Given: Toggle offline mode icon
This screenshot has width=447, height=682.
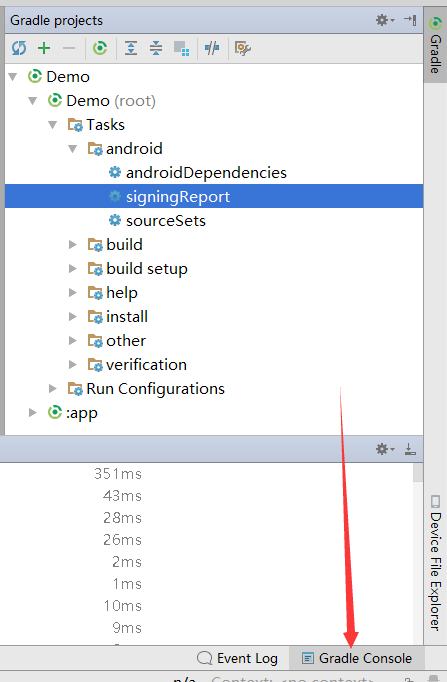Looking at the screenshot, I should (212, 48).
